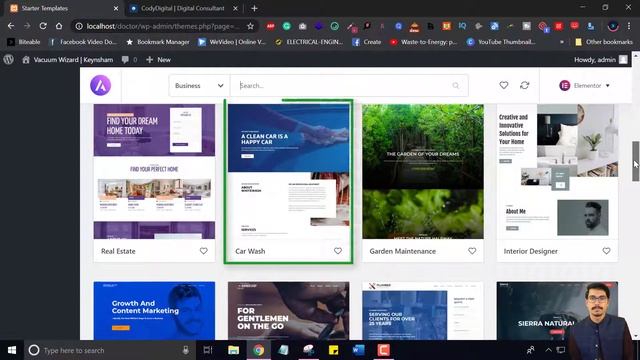Open Chrome from the taskbar
This screenshot has width=640, height=360.
pyautogui.click(x=258, y=350)
